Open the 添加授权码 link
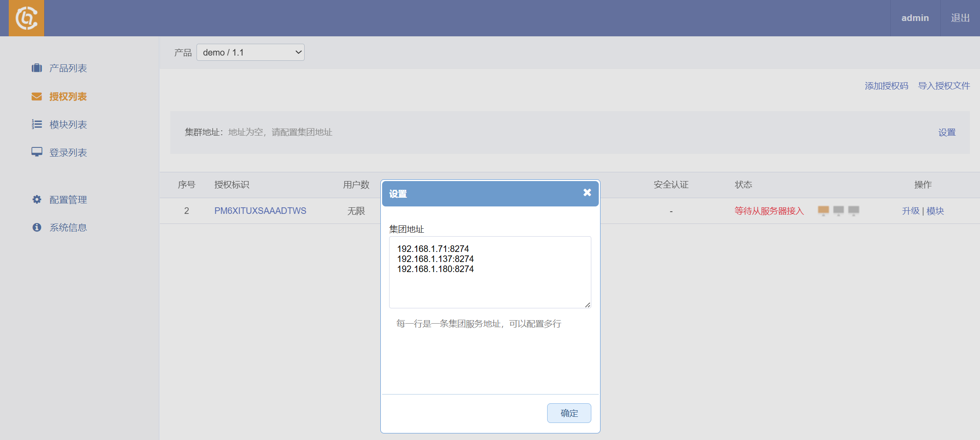 [886, 86]
